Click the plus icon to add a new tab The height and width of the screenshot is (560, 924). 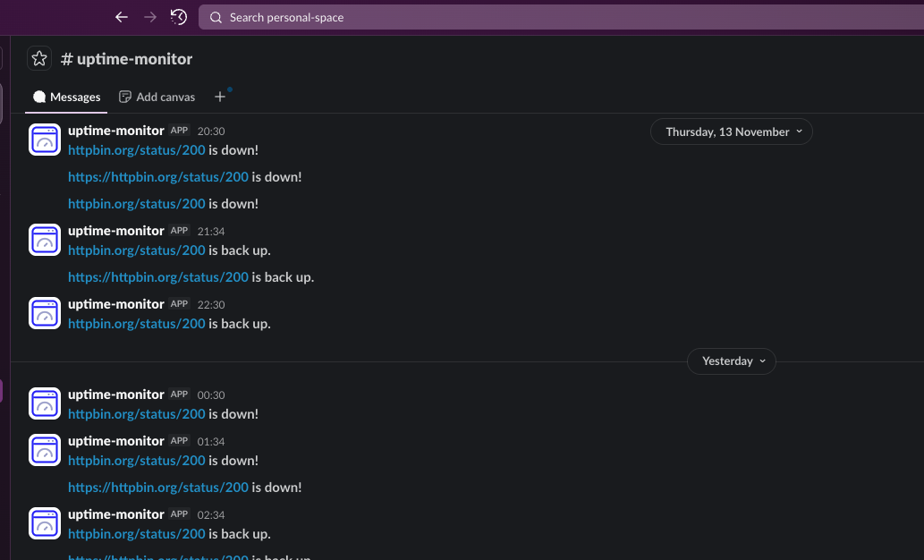pos(220,96)
